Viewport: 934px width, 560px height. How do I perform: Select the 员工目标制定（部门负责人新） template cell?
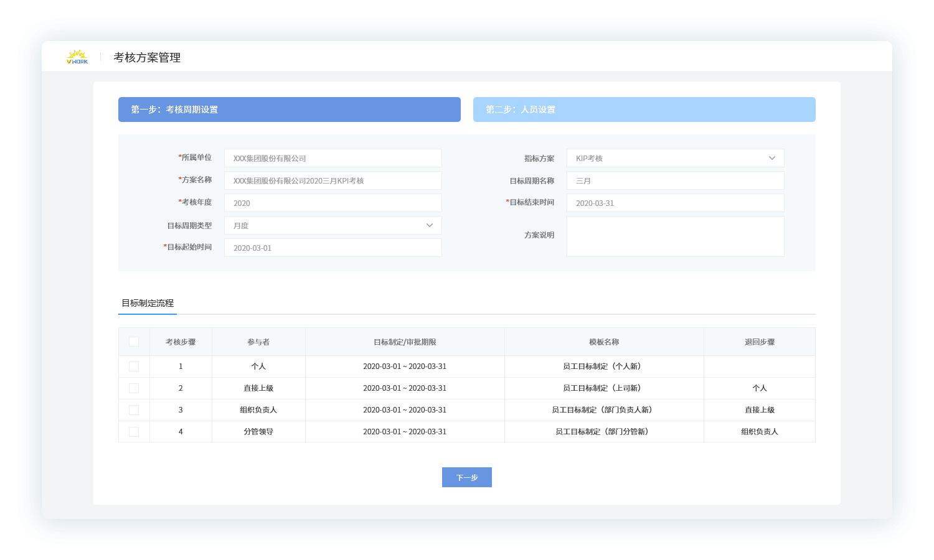604,410
